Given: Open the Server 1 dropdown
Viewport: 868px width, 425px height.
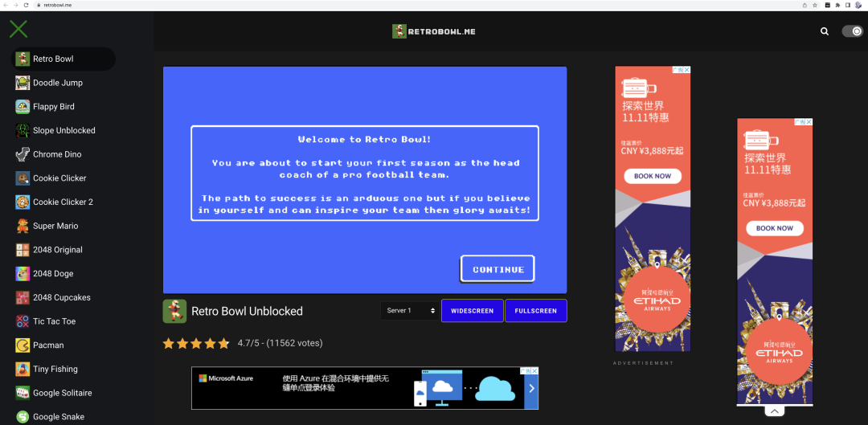Looking at the screenshot, I should 410,310.
